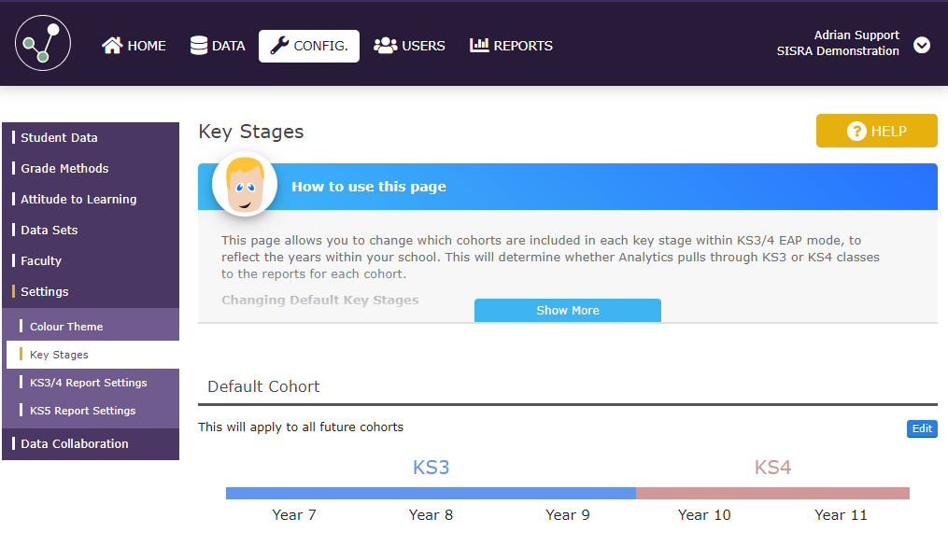The height and width of the screenshot is (560, 948).
Task: Collapse the Settings section in the sidebar
Action: coord(43,291)
